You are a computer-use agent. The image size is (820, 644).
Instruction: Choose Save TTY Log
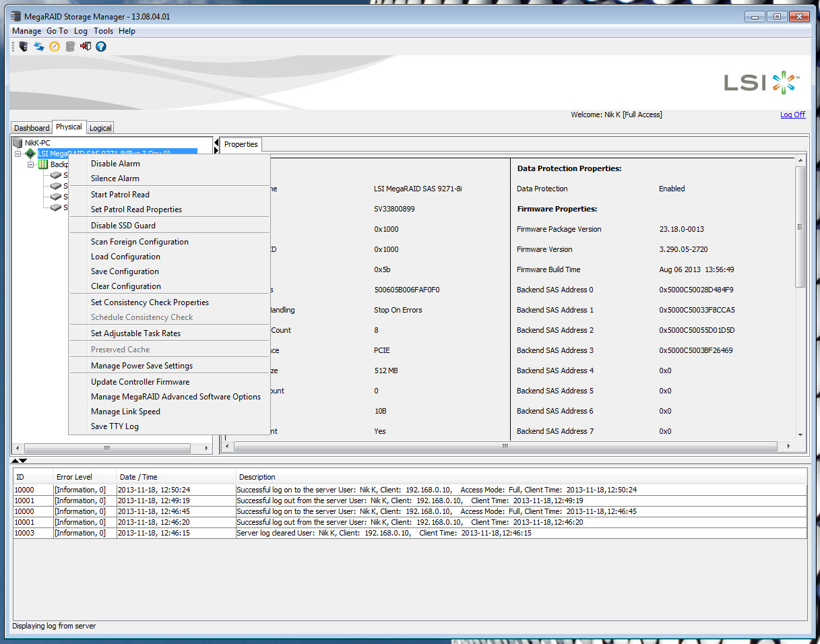[115, 426]
